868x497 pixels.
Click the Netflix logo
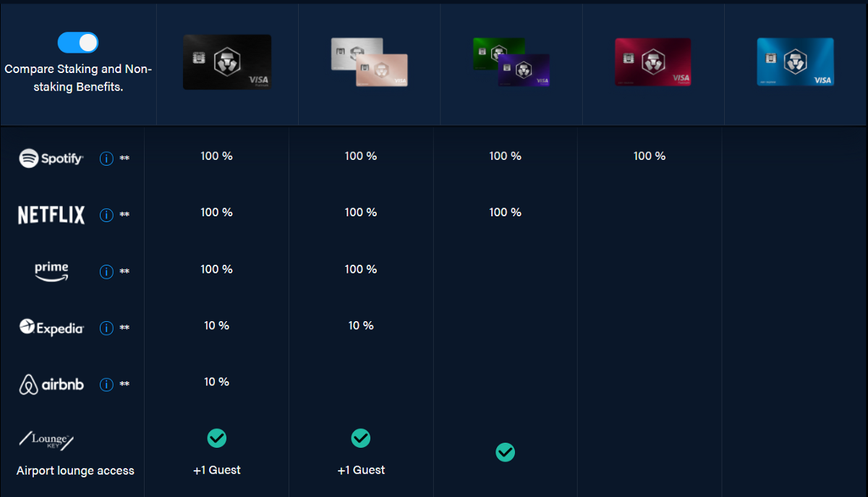pyautogui.click(x=51, y=215)
